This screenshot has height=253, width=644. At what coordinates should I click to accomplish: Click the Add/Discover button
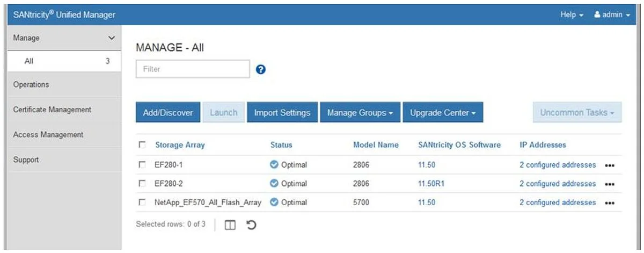click(x=168, y=113)
